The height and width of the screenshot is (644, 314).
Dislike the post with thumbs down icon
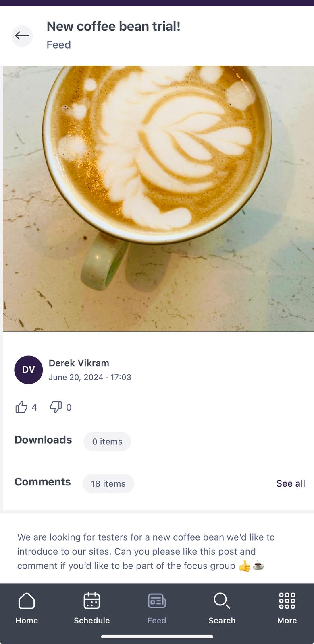click(56, 407)
